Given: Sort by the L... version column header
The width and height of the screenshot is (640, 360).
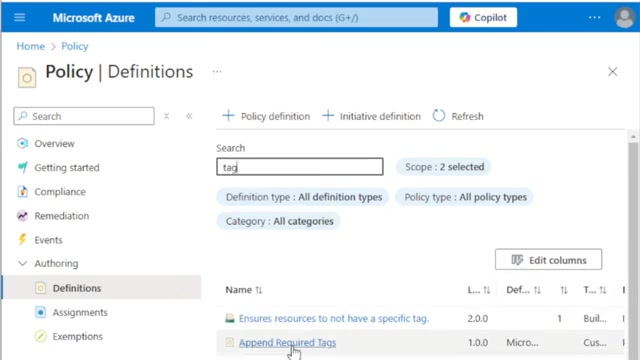Looking at the screenshot, I should pos(478,290).
